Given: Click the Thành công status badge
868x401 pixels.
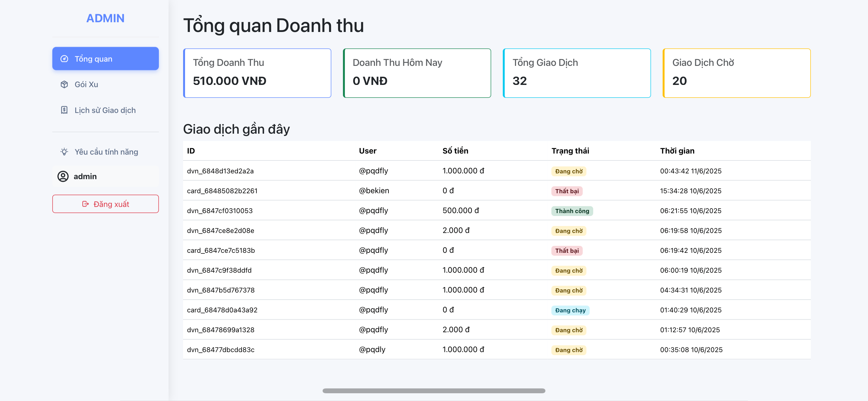Looking at the screenshot, I should pos(572,211).
